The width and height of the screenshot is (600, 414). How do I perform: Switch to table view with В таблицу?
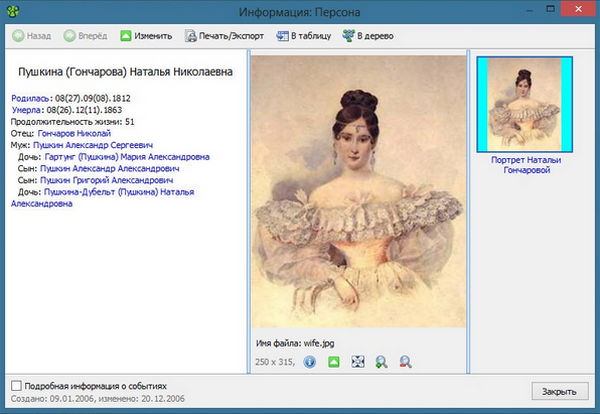click(303, 37)
